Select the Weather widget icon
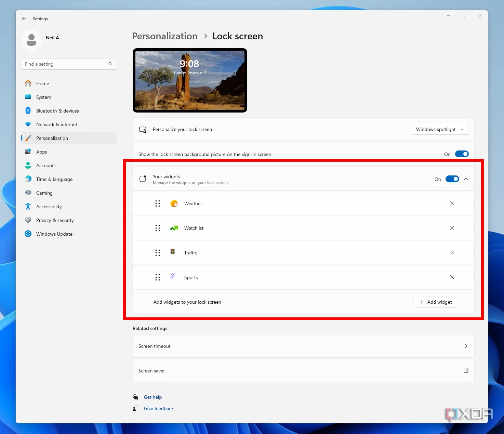Viewport: 504px width, 434px height. 174,203
